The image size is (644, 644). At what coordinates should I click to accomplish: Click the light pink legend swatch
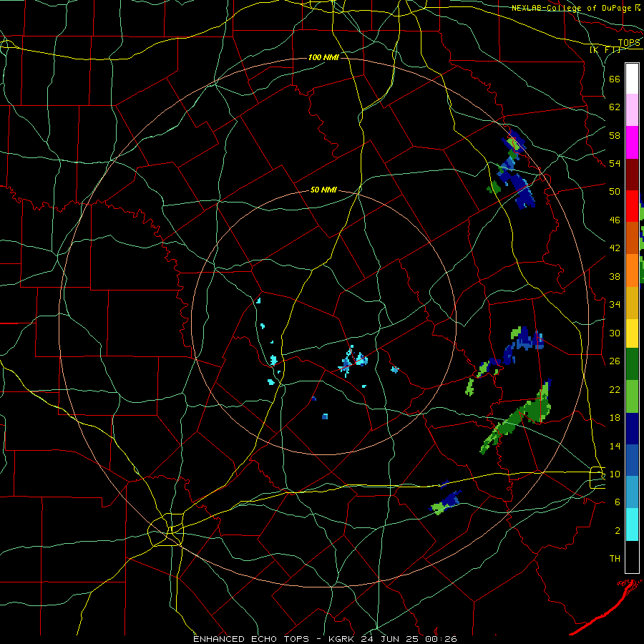click(632, 110)
